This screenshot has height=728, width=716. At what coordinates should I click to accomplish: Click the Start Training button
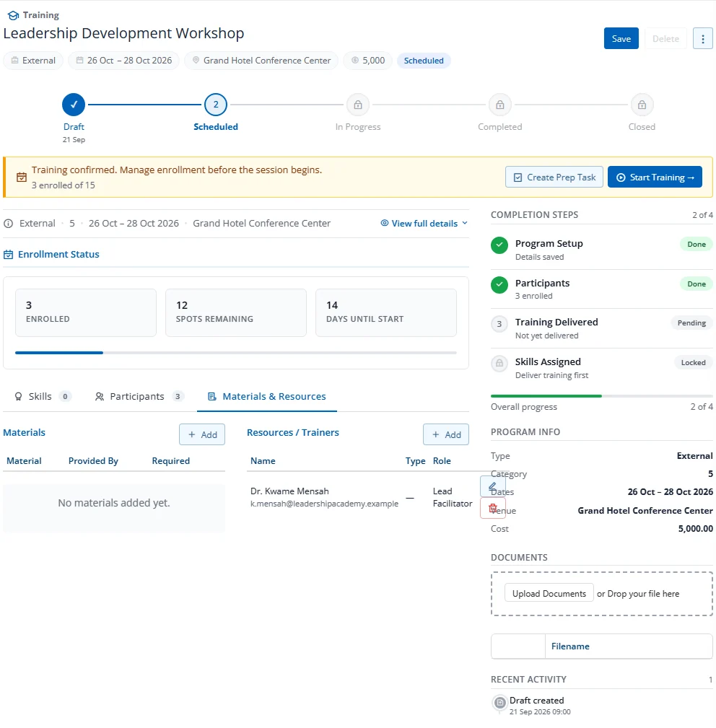pyautogui.click(x=655, y=177)
